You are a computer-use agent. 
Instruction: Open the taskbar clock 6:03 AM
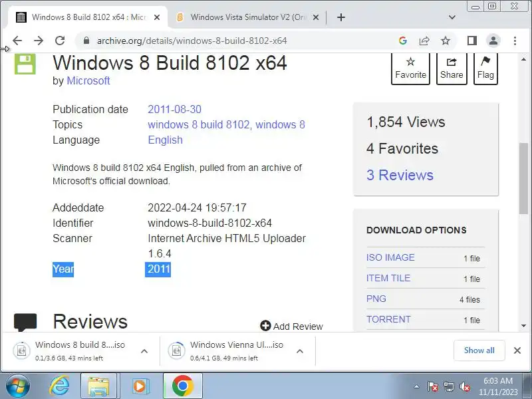(x=498, y=386)
